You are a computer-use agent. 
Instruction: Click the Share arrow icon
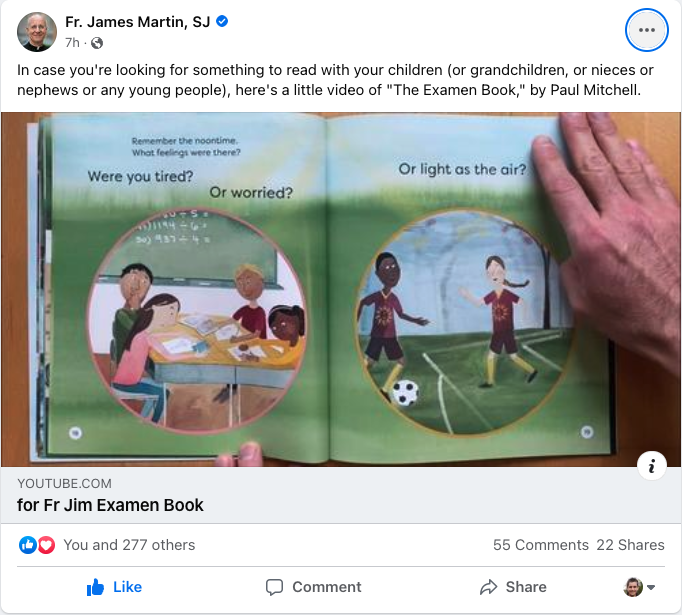pos(488,587)
